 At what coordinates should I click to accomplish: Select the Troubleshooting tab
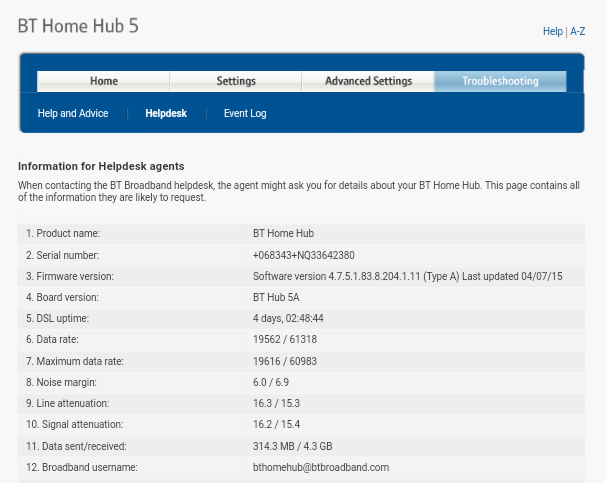pyautogui.click(x=500, y=81)
